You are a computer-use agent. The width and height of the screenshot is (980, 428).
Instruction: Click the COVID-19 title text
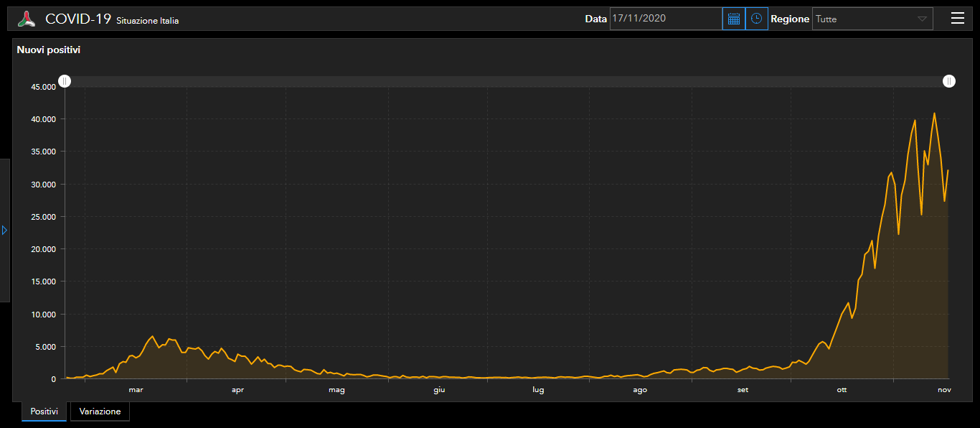pos(78,19)
